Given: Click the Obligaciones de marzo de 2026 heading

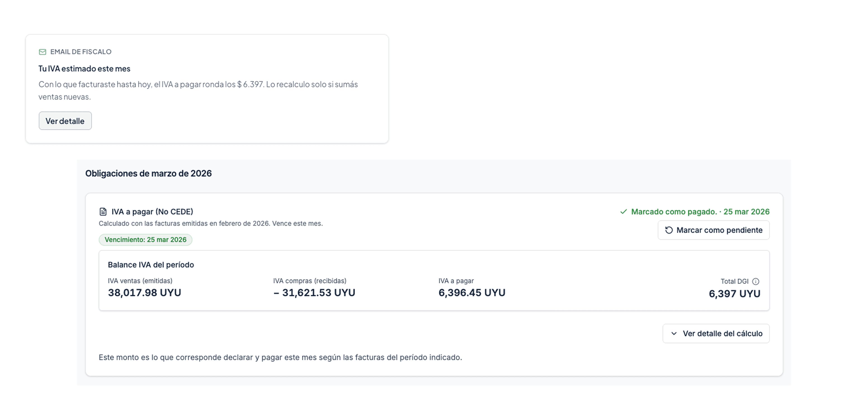Looking at the screenshot, I should point(148,174).
